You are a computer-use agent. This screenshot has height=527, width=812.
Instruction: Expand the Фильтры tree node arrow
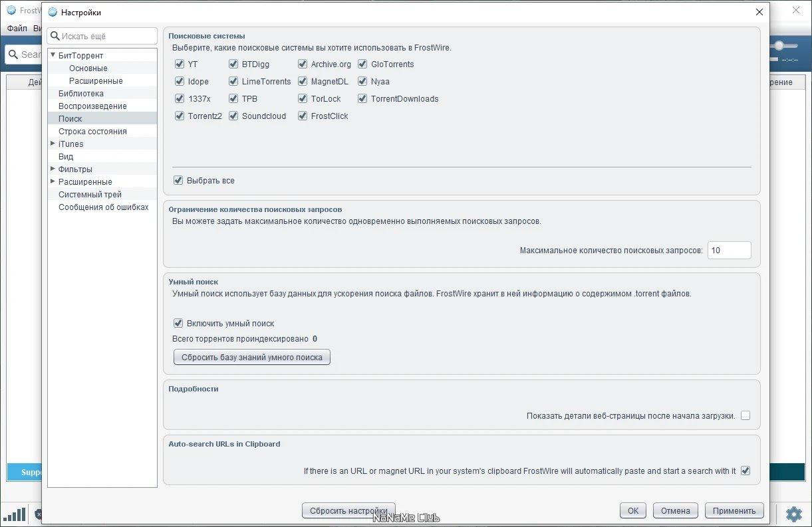click(x=53, y=169)
